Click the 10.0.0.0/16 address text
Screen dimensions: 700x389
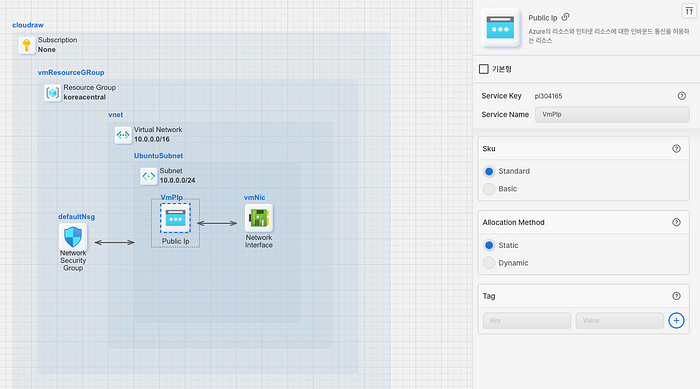[x=152, y=139]
